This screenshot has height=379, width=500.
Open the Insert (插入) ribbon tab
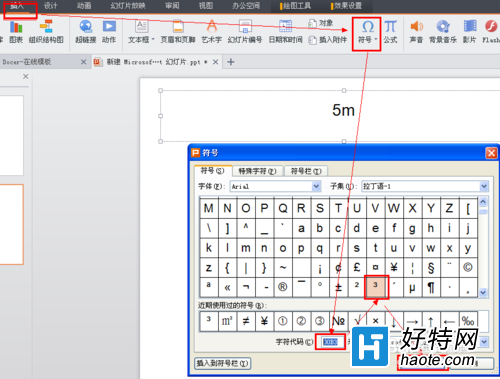tap(17, 6)
